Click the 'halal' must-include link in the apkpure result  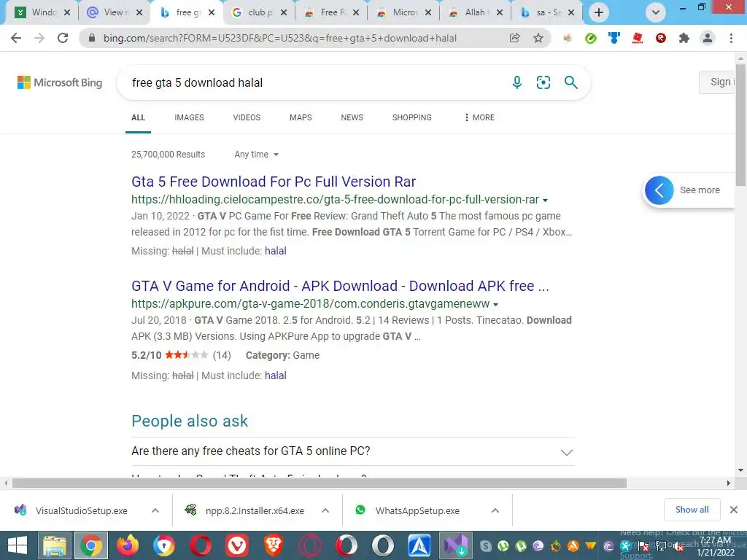pos(275,376)
